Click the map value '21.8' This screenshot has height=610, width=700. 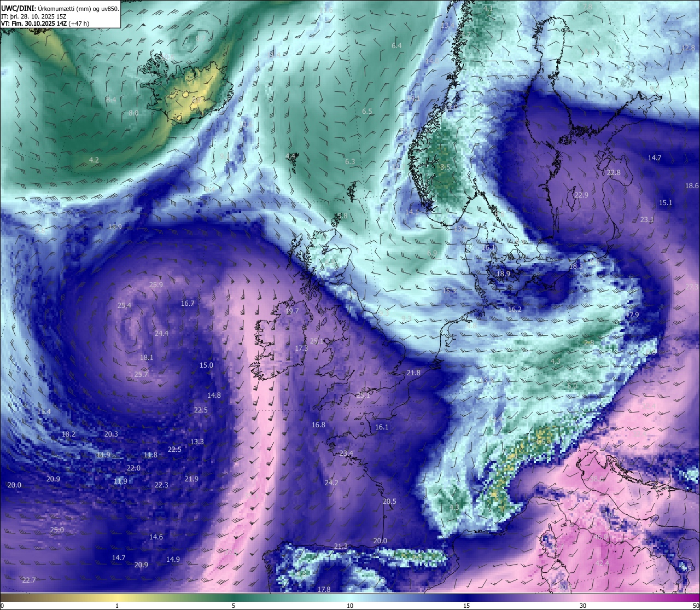pyautogui.click(x=413, y=373)
